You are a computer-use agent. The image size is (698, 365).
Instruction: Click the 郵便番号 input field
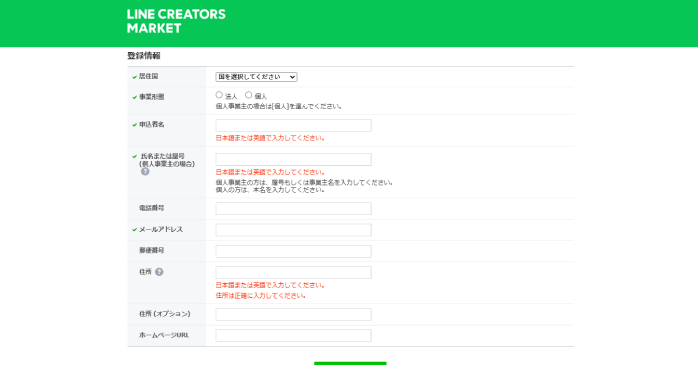click(293, 251)
